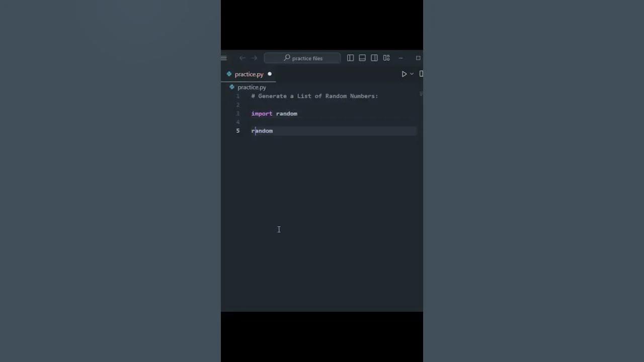Click the minimap area at editor edge
Viewport: 644px width, 362px height.
(x=421, y=94)
